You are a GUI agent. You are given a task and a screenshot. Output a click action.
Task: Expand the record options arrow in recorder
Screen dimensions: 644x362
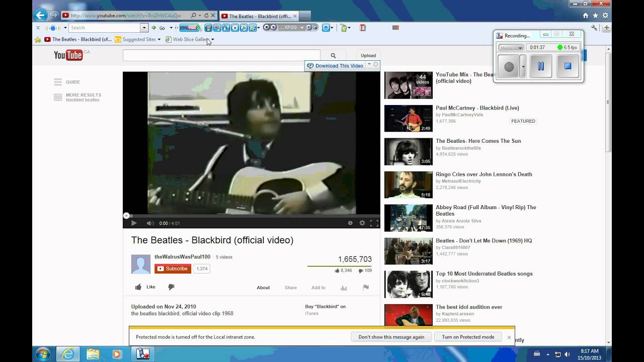[x=523, y=66]
